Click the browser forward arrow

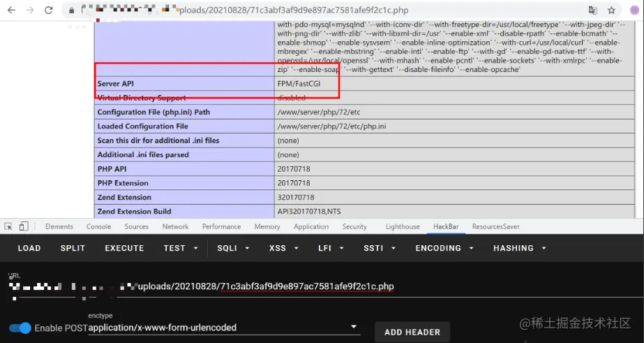(x=30, y=10)
